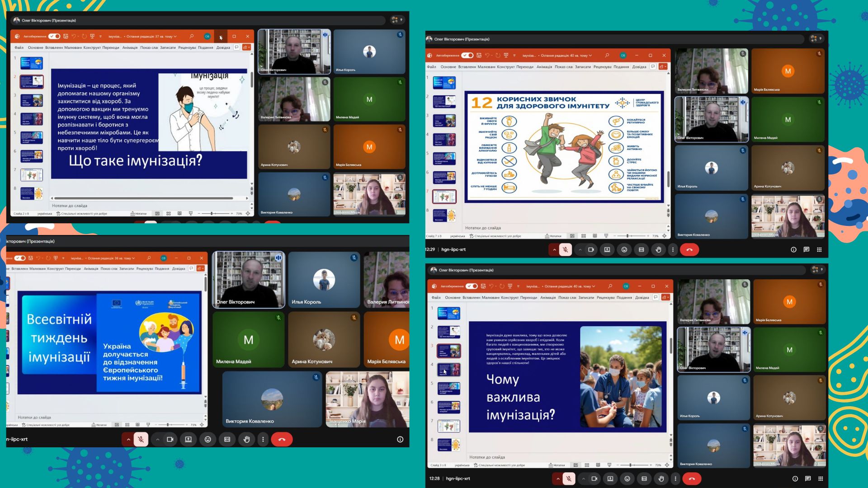The width and height of the screenshot is (868, 488).
Task: Open Анімація tab above 'Що таке імунізація?' slide
Action: point(130,47)
